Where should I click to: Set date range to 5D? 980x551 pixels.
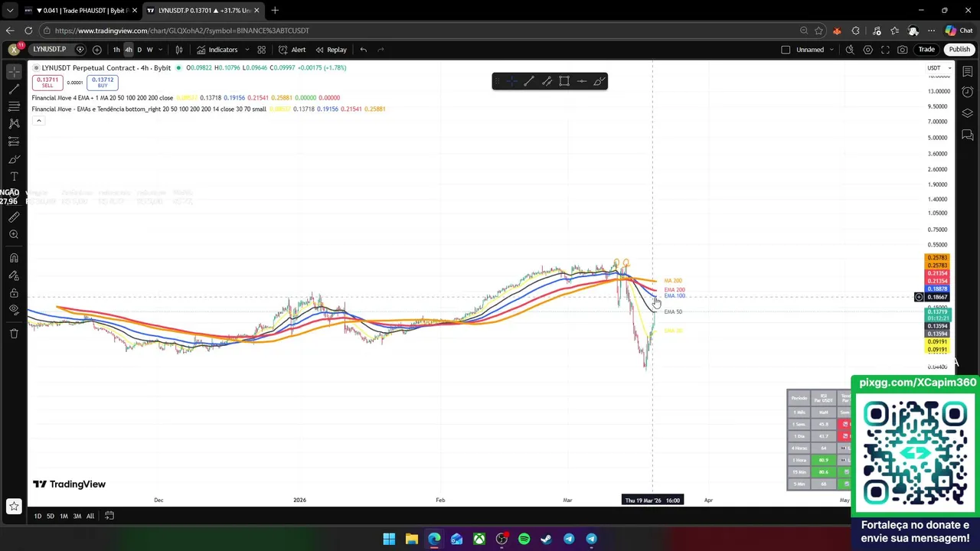click(x=51, y=517)
